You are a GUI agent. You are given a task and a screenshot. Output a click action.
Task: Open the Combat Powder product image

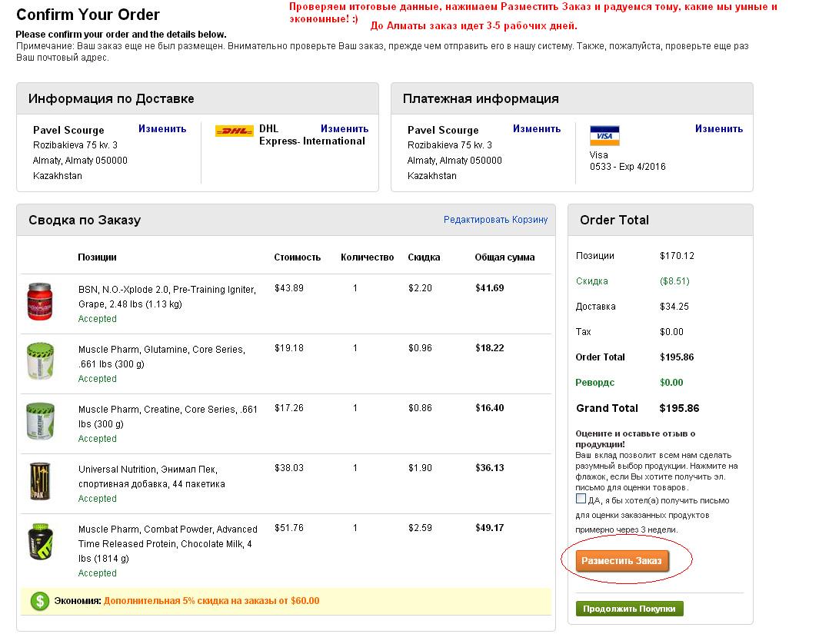41,542
